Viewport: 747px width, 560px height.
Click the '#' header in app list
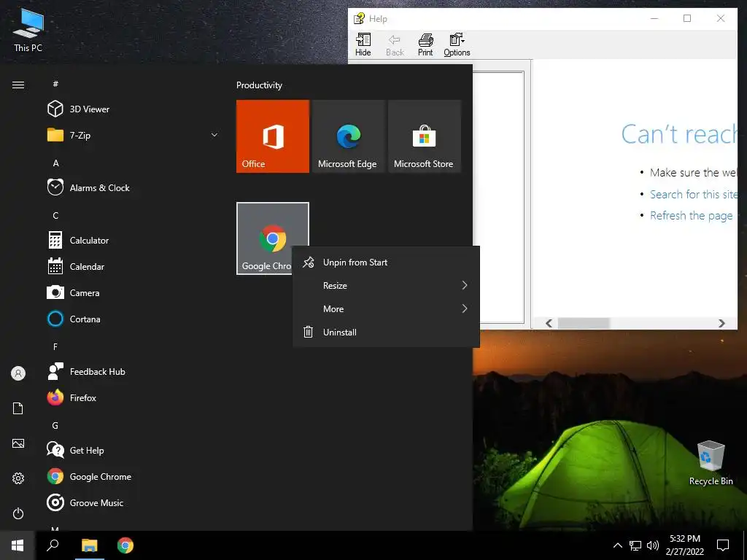pos(55,84)
